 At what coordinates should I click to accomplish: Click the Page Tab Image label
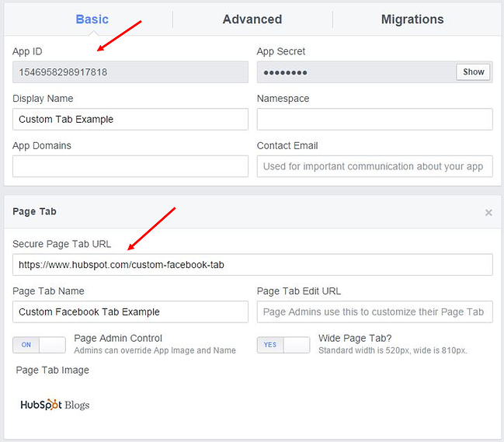(x=52, y=371)
